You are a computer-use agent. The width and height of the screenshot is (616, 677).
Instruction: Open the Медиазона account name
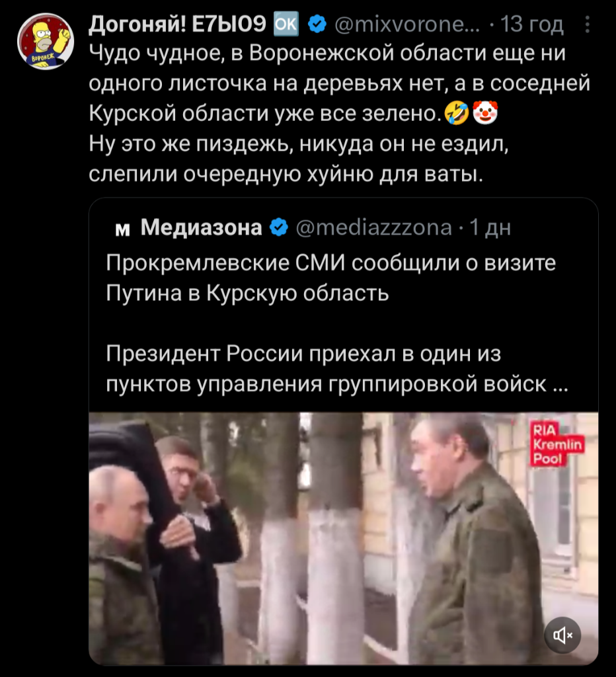click(x=201, y=227)
